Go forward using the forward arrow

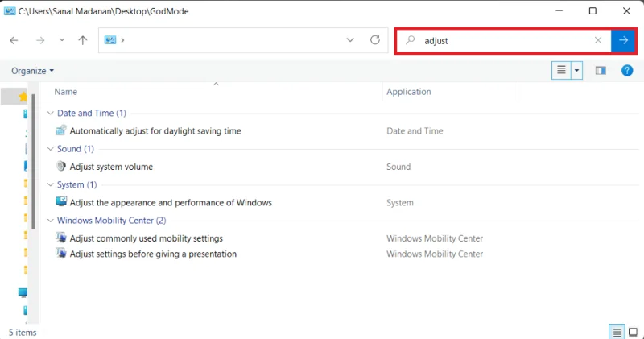click(39, 40)
